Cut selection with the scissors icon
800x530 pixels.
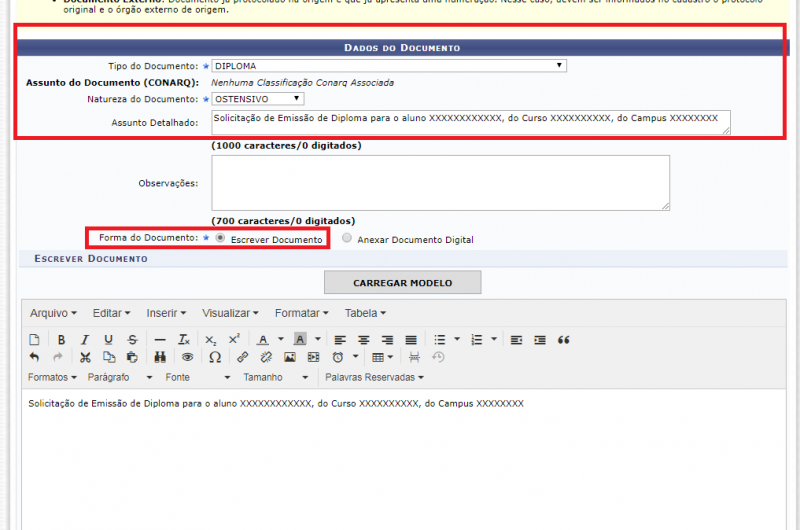point(85,357)
